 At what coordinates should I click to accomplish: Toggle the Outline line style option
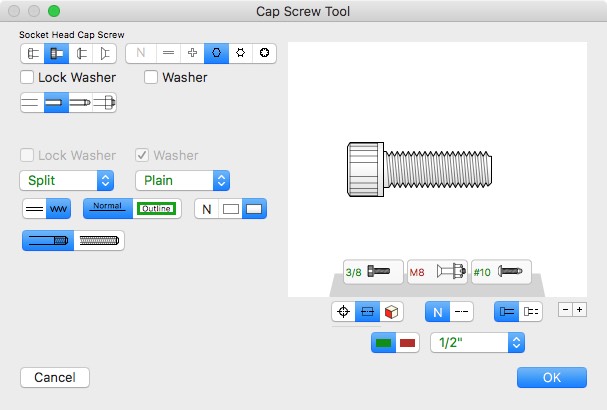[155, 209]
